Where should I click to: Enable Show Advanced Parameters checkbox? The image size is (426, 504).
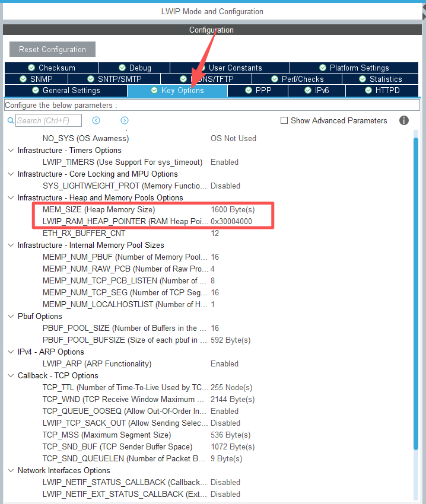pos(284,120)
